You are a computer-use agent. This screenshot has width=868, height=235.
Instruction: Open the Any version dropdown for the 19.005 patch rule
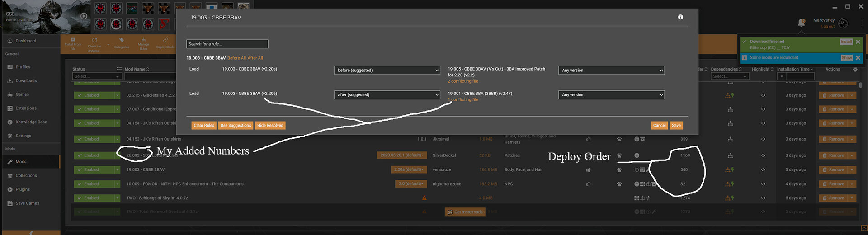[x=611, y=70]
